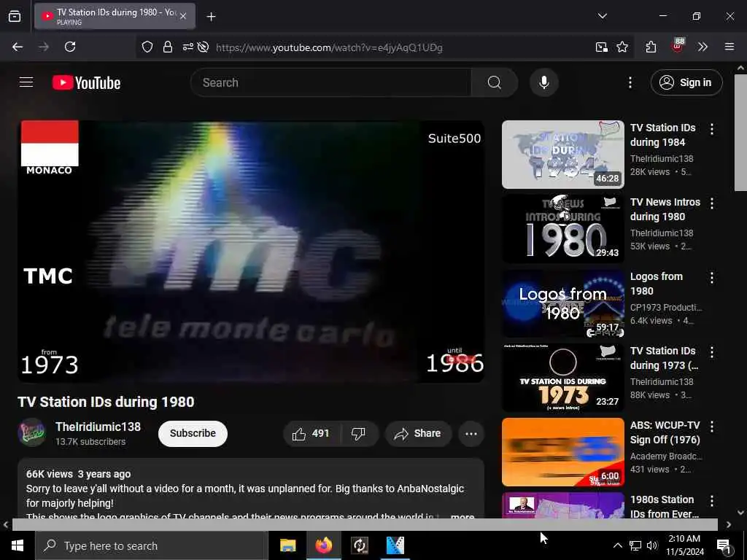
Task: Click the horizontal scrollbar right arrow
Action: coord(729,524)
